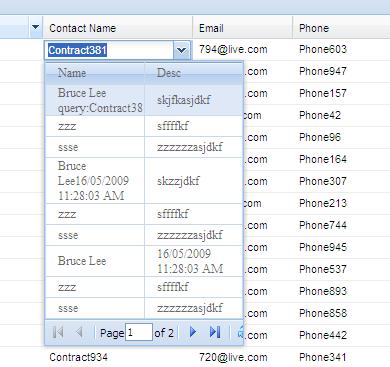Open the Contract381 combo box dropdown arrow
Viewport: 390px width, 367px height.
tap(182, 50)
